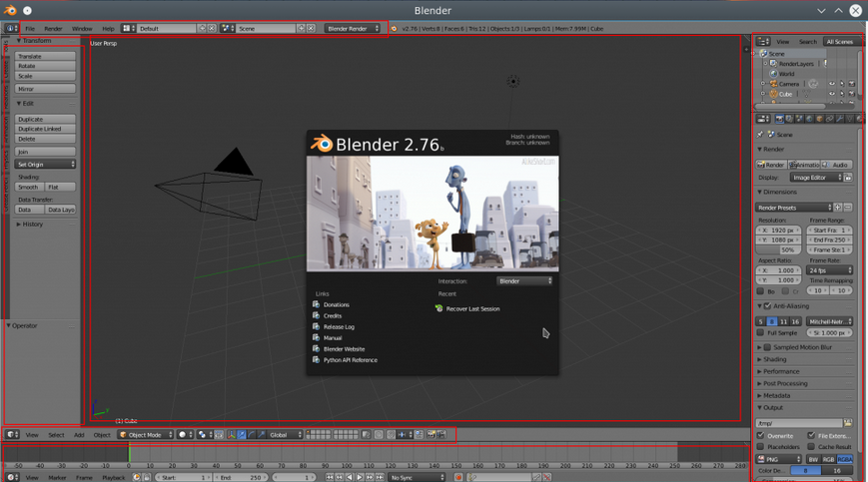Click the Audio render icon button
This screenshot has width=868, height=482.
[837, 165]
